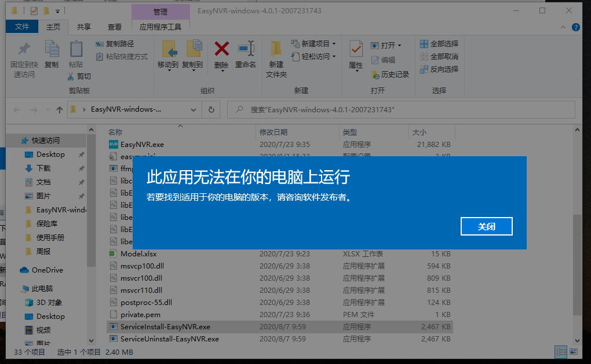This screenshot has height=364, width=591.
Task: Switch to the 共享 ribbon tab
Action: point(83,27)
